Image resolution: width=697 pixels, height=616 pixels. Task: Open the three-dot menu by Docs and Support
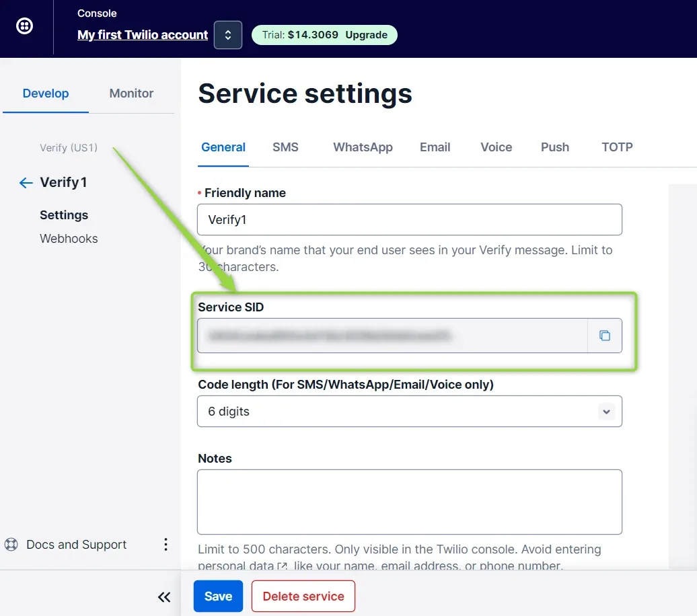coord(166,545)
